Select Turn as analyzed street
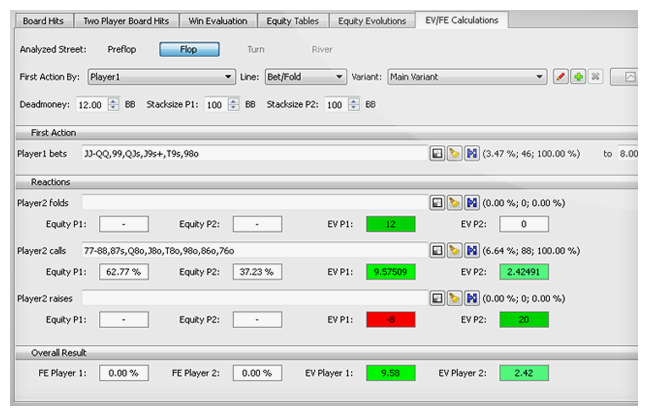 tap(256, 50)
